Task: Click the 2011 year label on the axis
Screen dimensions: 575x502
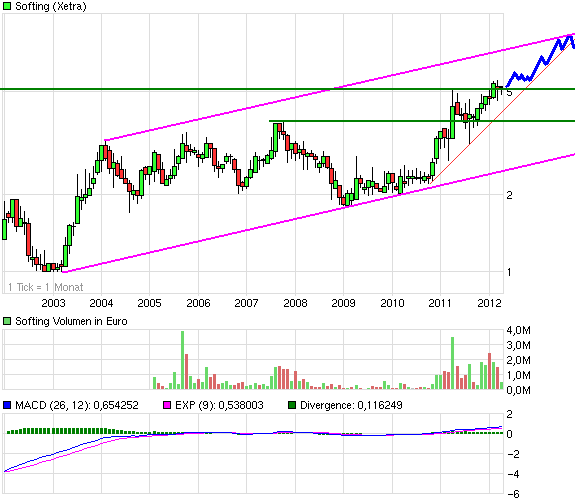Action: pyautogui.click(x=440, y=303)
